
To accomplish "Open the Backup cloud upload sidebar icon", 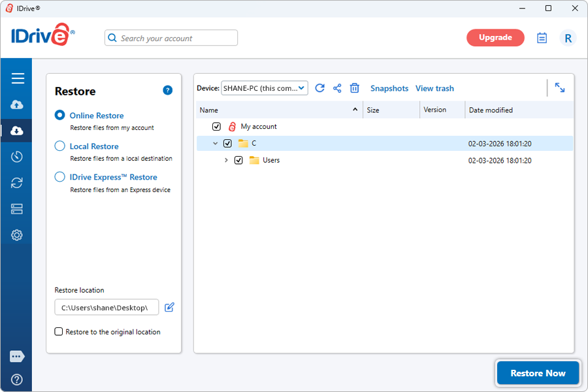I will click(17, 105).
